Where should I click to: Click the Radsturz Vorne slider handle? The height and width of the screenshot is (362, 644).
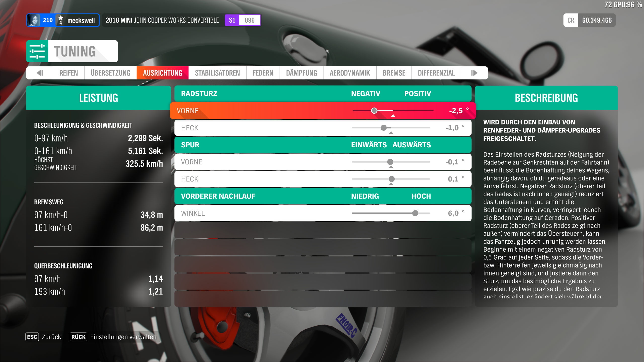click(x=374, y=111)
